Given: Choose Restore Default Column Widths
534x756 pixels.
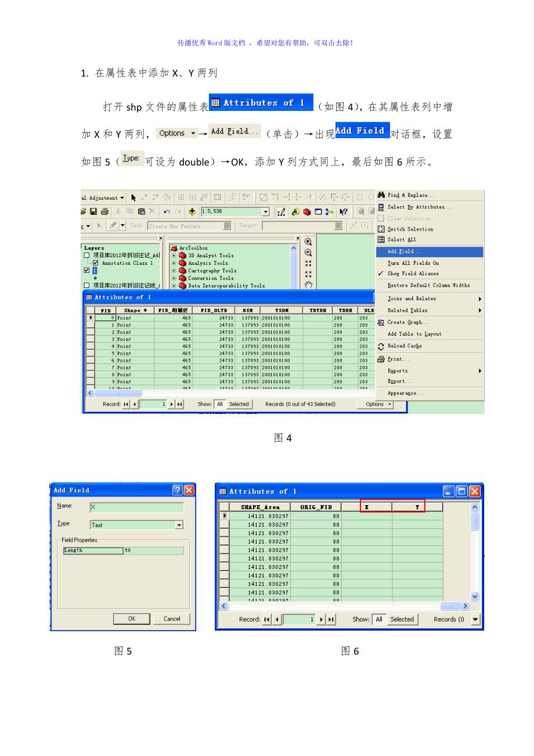Looking at the screenshot, I should click(x=430, y=285).
